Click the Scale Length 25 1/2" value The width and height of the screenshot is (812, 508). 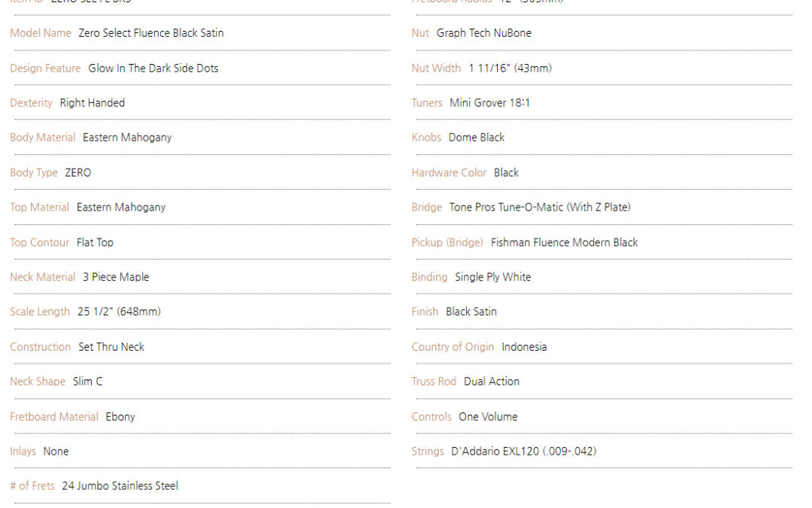tap(119, 312)
